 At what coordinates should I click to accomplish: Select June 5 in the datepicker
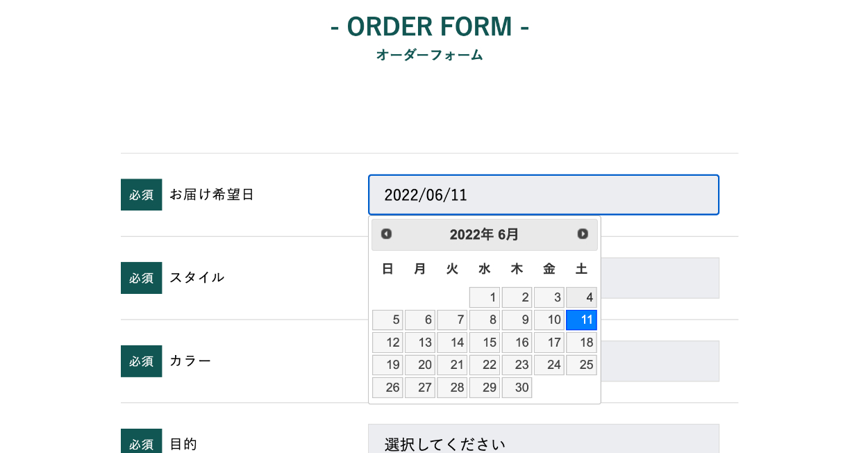pyautogui.click(x=387, y=320)
